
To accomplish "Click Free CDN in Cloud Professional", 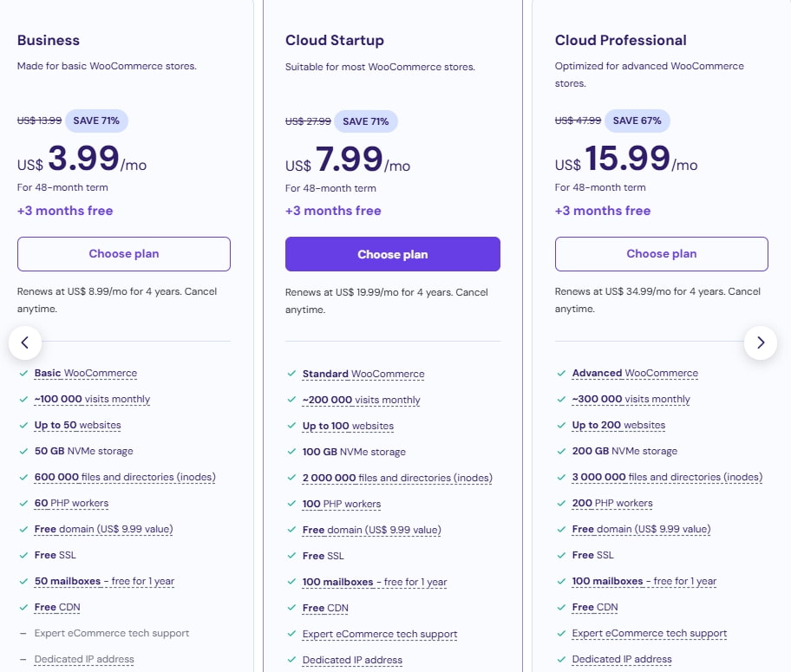I will tap(594, 607).
